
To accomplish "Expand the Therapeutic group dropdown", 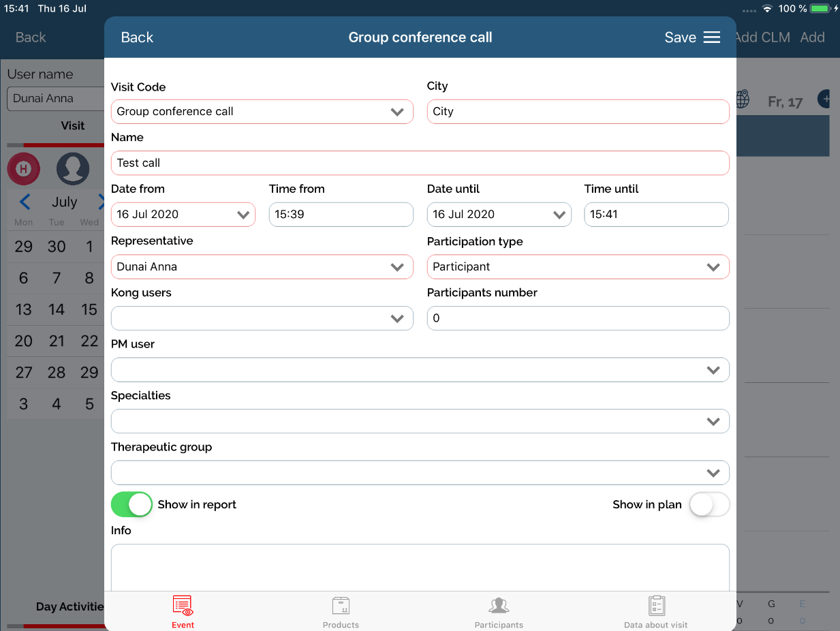I will point(420,473).
